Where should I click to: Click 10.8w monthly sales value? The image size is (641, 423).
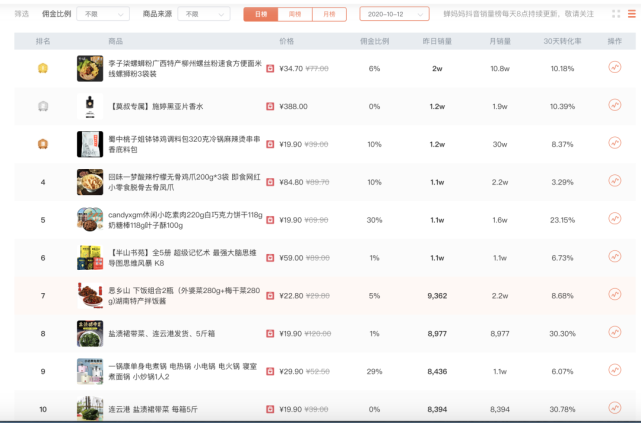click(x=500, y=69)
